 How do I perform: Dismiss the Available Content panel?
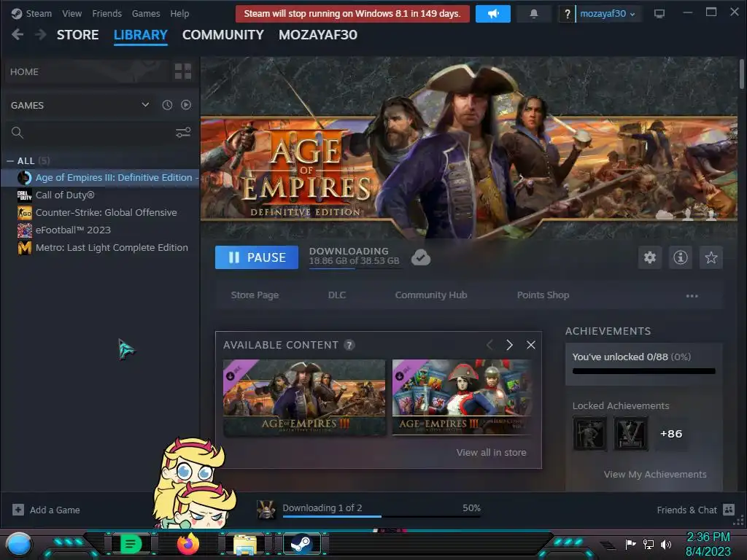(x=531, y=345)
